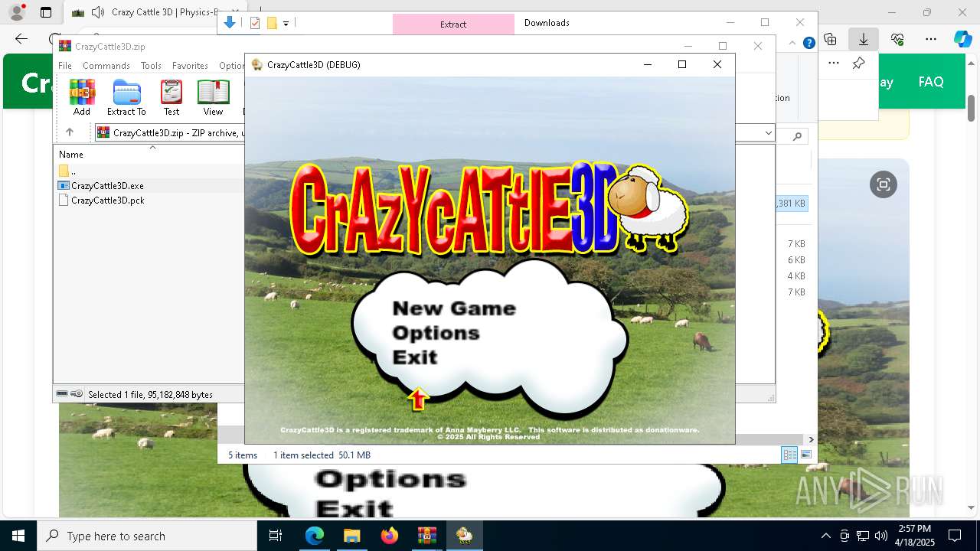980x551 pixels.
Task: Click Exit in the CrazyCattle3D game menu
Action: click(x=415, y=357)
